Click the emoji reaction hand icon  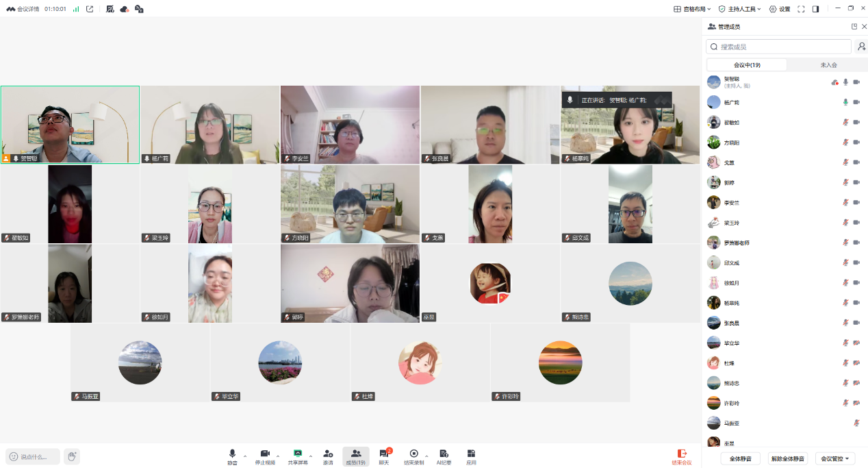(x=72, y=456)
